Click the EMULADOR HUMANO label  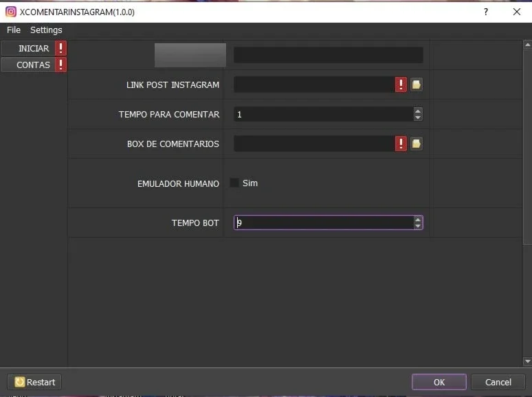click(x=178, y=184)
